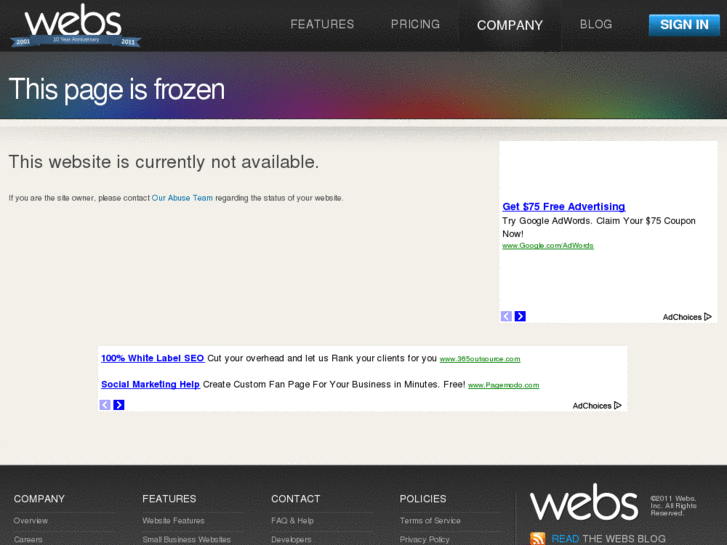Open the Social Marketing Help ad

coord(150,385)
